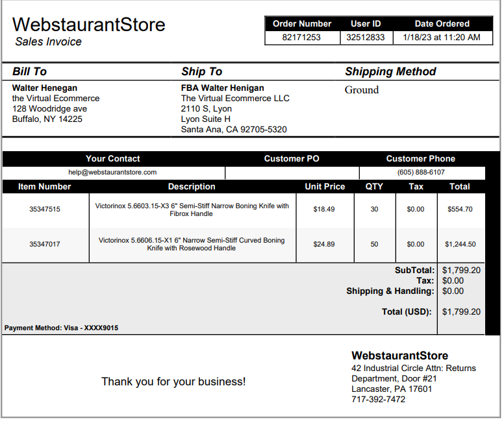Click the User ID value 32512833

pyautogui.click(x=366, y=37)
